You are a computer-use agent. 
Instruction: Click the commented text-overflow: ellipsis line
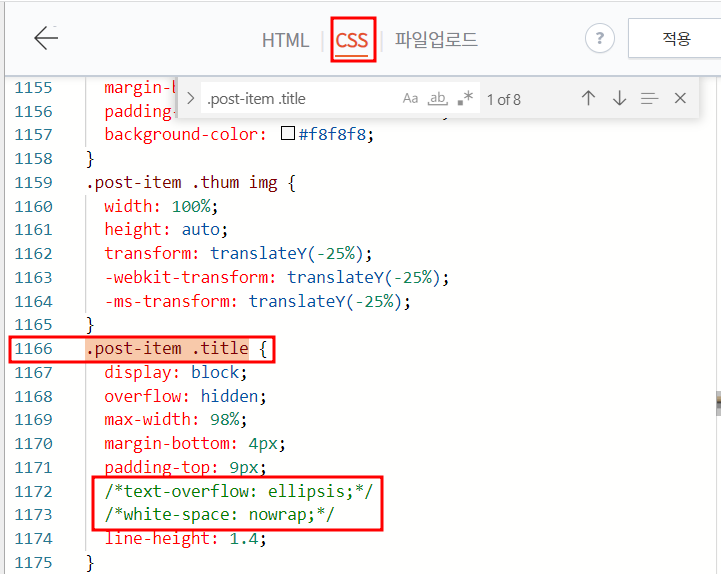point(239,491)
